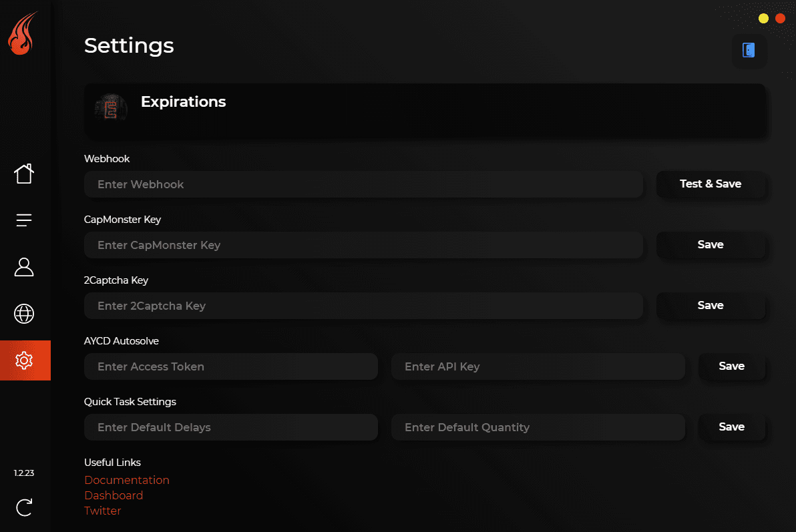Focus the Enter Webhook field
This screenshot has width=796, height=532.
click(x=363, y=184)
